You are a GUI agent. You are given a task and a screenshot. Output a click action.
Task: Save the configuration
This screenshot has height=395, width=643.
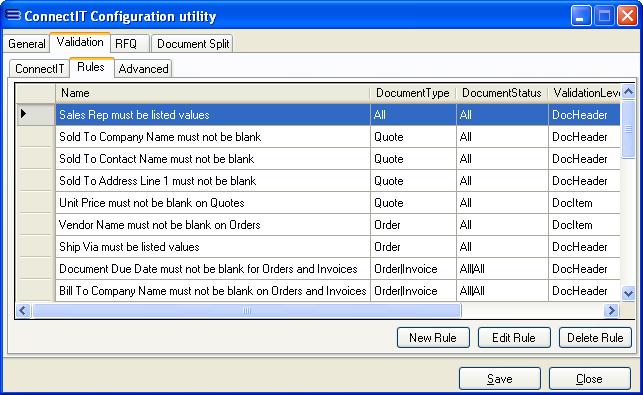499,378
